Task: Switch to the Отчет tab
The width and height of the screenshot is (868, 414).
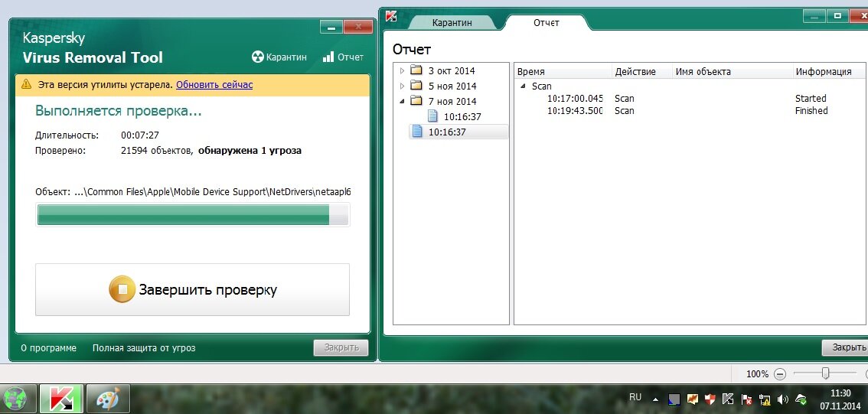Action: pos(547,23)
